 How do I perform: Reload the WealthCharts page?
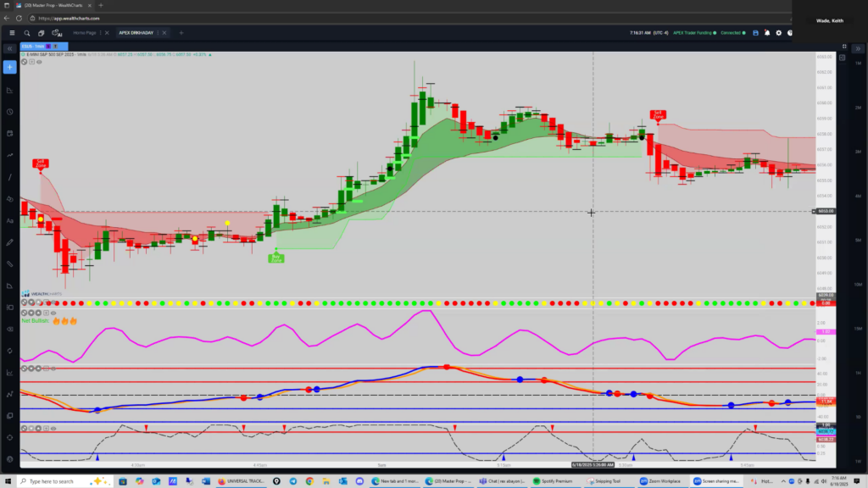click(x=19, y=19)
